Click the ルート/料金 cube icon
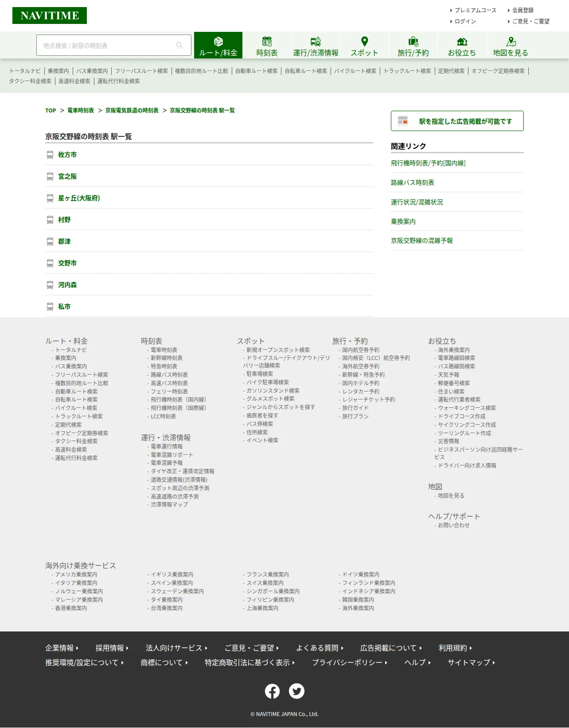 (x=218, y=42)
